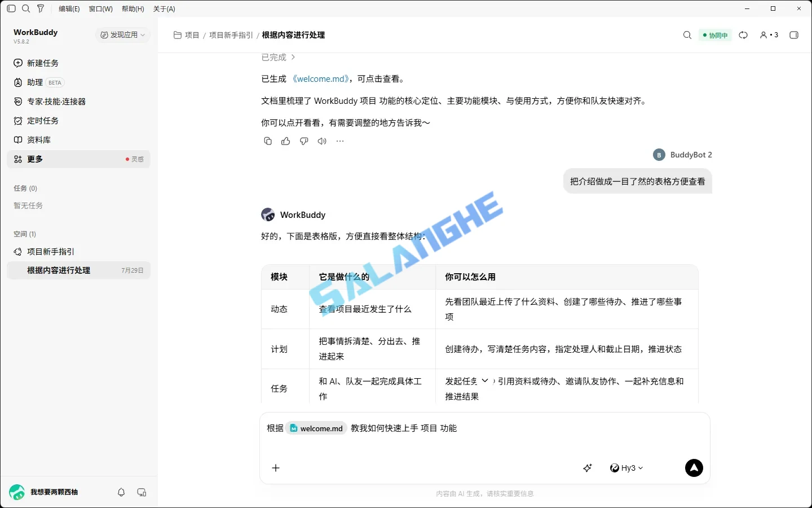Screen dimensions: 812x508
Task: Open the 发现应用 dropdown
Action: click(123, 35)
